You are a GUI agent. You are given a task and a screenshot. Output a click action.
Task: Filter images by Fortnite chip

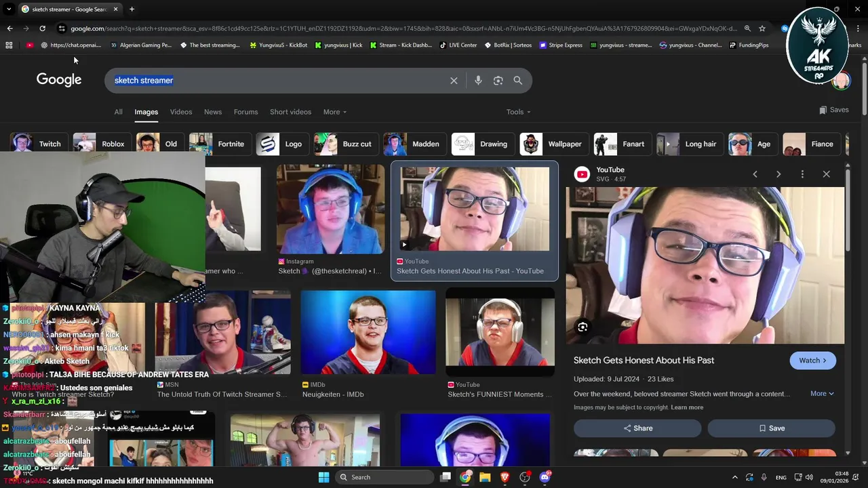pos(219,144)
